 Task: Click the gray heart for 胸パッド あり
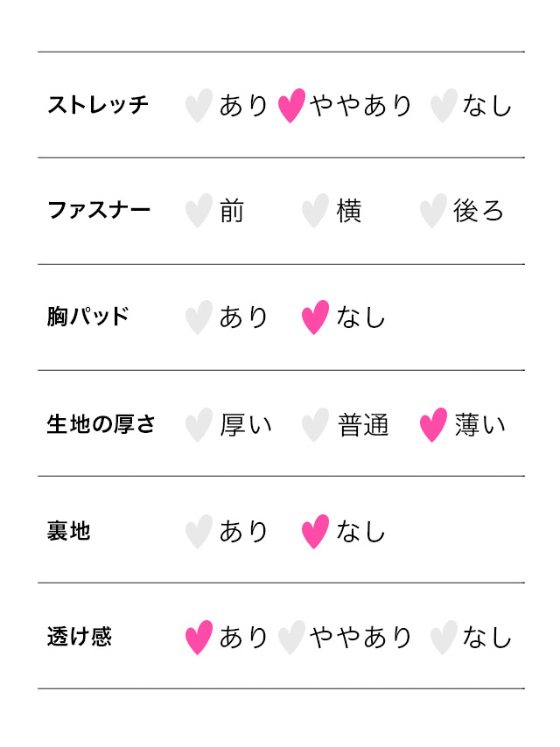coord(199,318)
